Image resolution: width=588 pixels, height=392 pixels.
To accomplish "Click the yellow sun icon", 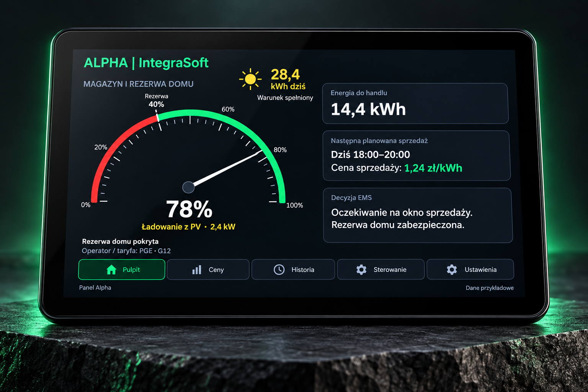I will tap(250, 79).
